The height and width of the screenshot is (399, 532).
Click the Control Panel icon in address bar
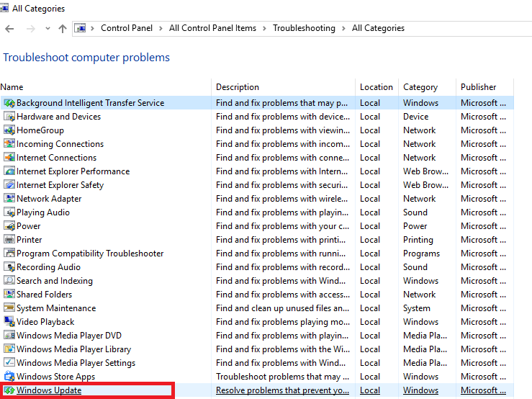[81, 28]
